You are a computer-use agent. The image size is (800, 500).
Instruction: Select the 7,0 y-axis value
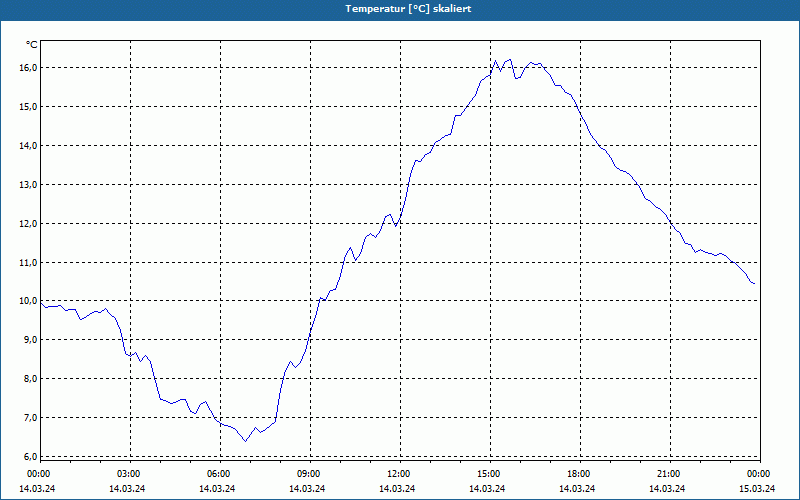(30, 417)
